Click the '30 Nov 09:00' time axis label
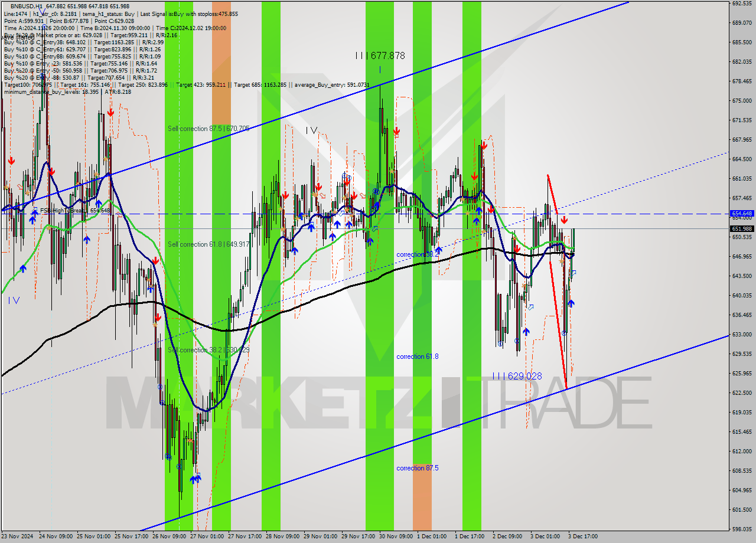 (395, 537)
